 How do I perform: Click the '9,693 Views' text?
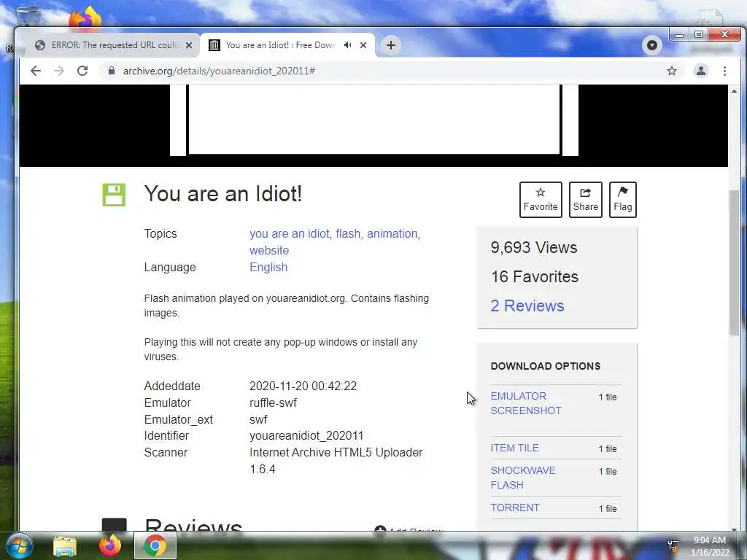(x=534, y=248)
